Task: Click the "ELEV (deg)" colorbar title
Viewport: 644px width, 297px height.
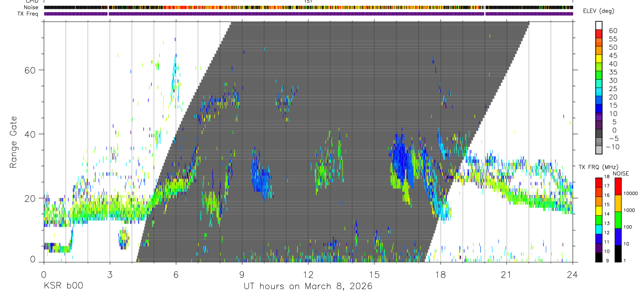Action: click(599, 11)
